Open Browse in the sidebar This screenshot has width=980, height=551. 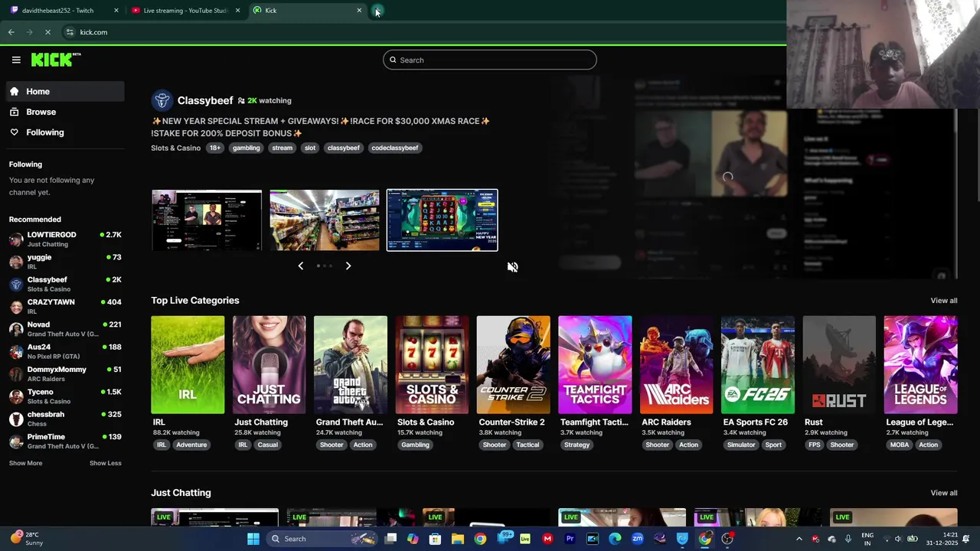click(65, 112)
